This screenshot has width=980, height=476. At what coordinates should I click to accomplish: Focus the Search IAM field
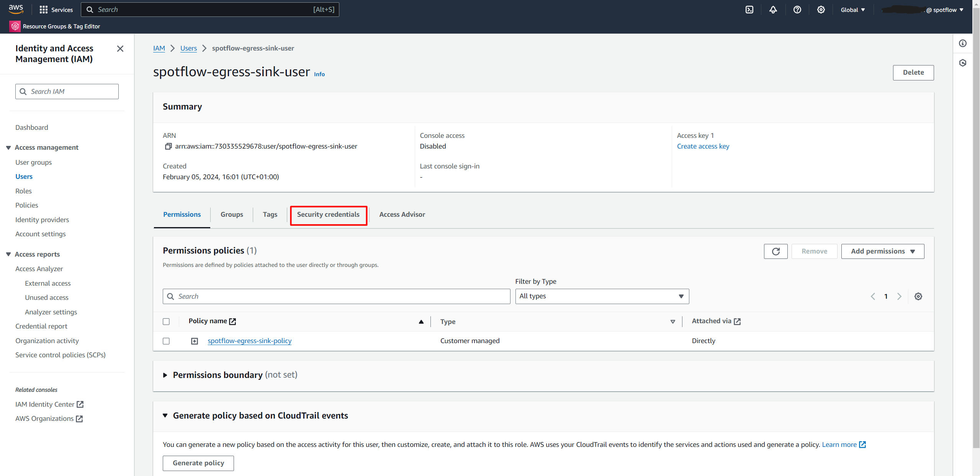(x=67, y=92)
